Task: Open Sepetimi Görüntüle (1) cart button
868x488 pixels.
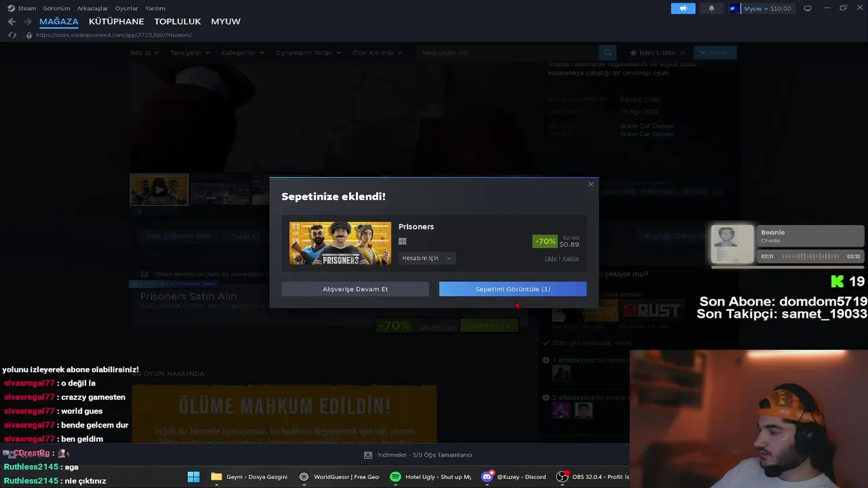Action: click(513, 289)
